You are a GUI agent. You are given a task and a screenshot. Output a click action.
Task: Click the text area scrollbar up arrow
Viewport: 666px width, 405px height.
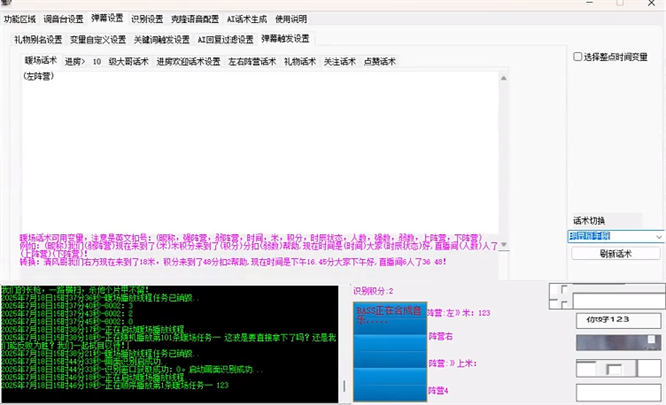pyautogui.click(x=503, y=78)
